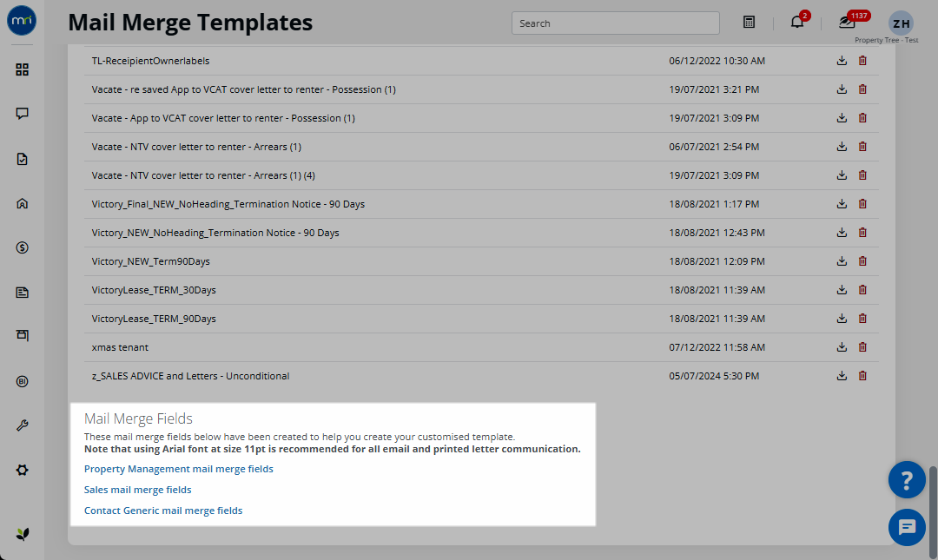Viewport: 938px width, 560px height.
Task: Open the wrench maintenance sidebar icon
Action: click(x=22, y=425)
